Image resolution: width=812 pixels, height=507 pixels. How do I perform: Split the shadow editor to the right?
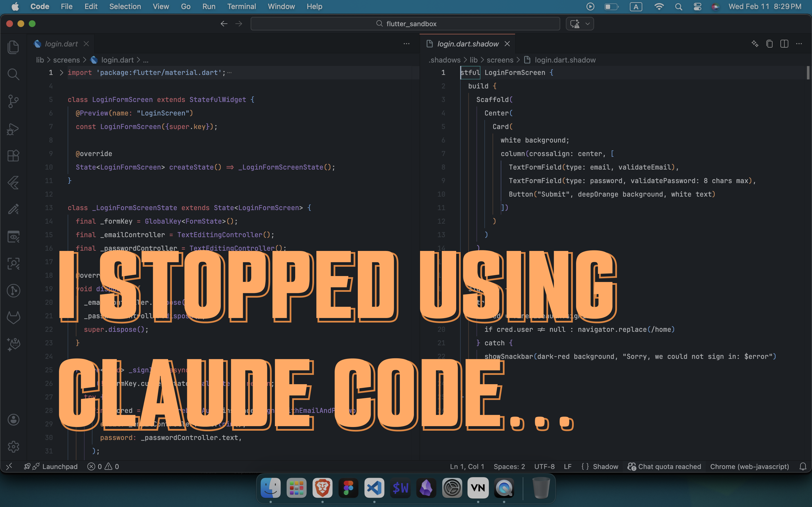tap(784, 44)
